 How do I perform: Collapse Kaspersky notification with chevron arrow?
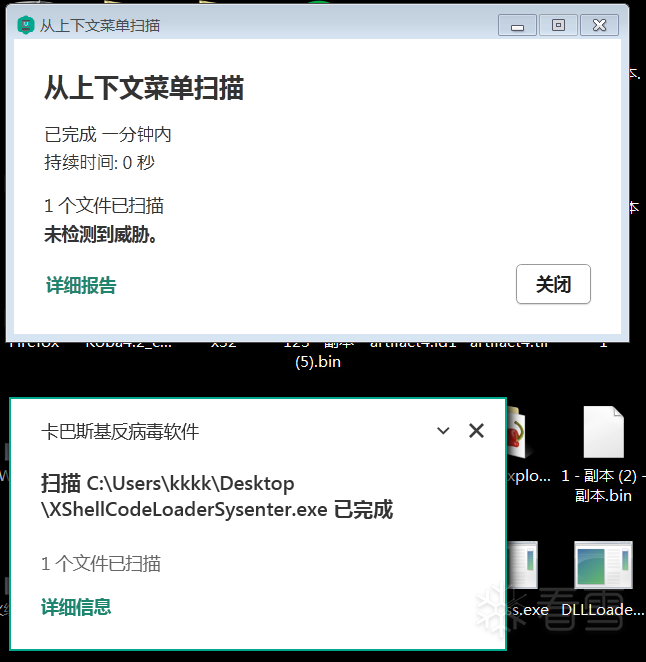[443, 431]
